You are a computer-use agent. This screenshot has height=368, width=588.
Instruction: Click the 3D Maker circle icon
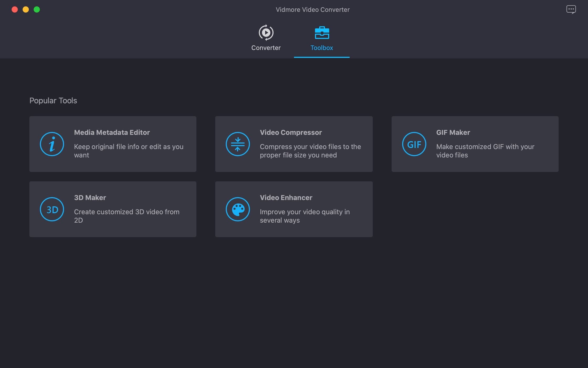(52, 209)
